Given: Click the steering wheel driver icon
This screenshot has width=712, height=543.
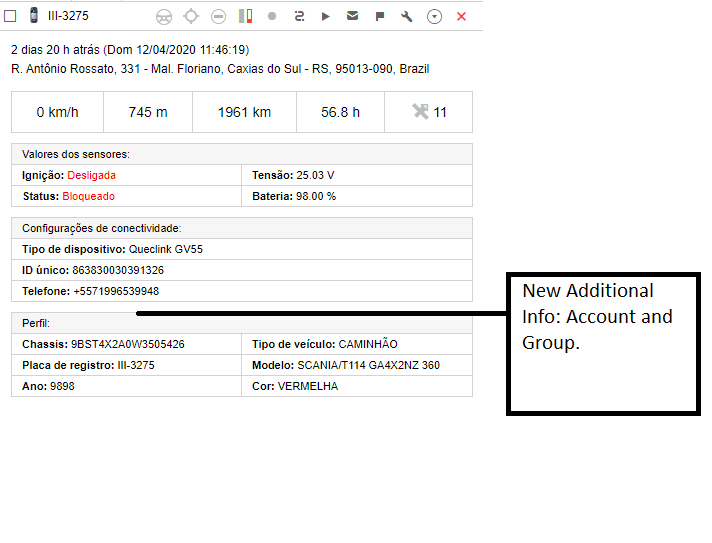Looking at the screenshot, I should tap(165, 17).
